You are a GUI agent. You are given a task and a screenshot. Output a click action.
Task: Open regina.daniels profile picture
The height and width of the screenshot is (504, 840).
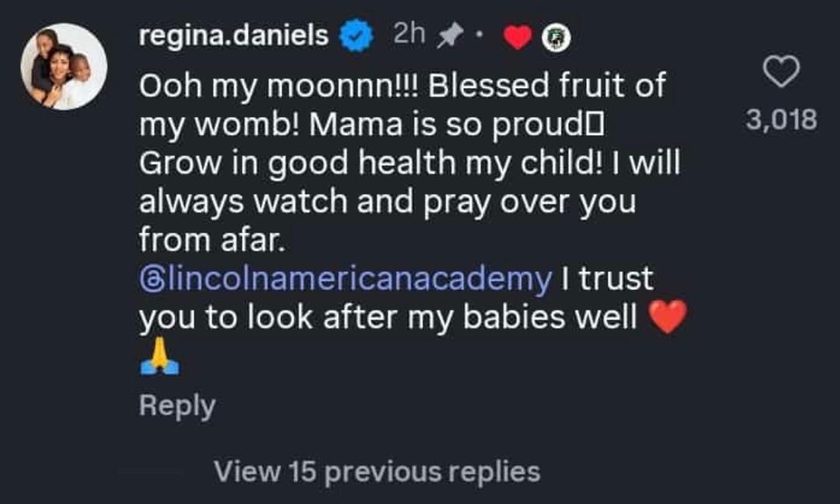tap(64, 67)
